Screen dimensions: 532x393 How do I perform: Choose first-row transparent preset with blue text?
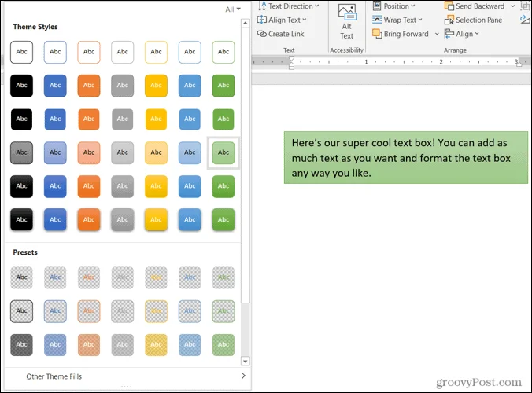point(55,277)
